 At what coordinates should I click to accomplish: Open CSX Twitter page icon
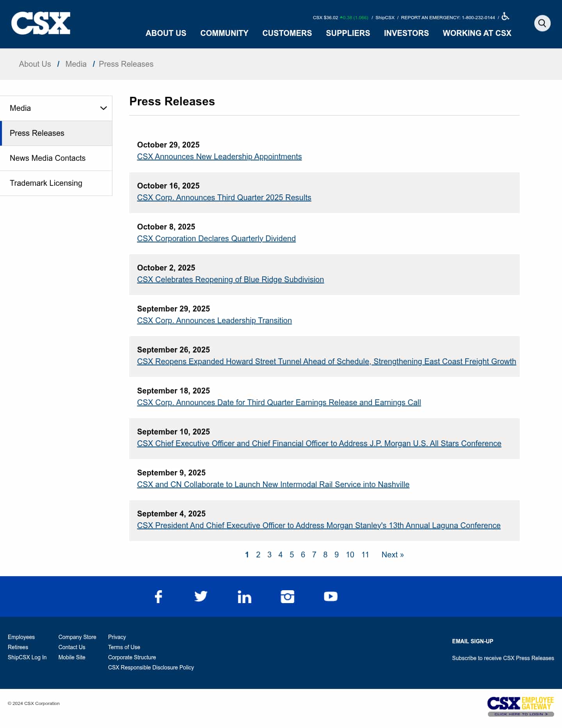tap(201, 596)
